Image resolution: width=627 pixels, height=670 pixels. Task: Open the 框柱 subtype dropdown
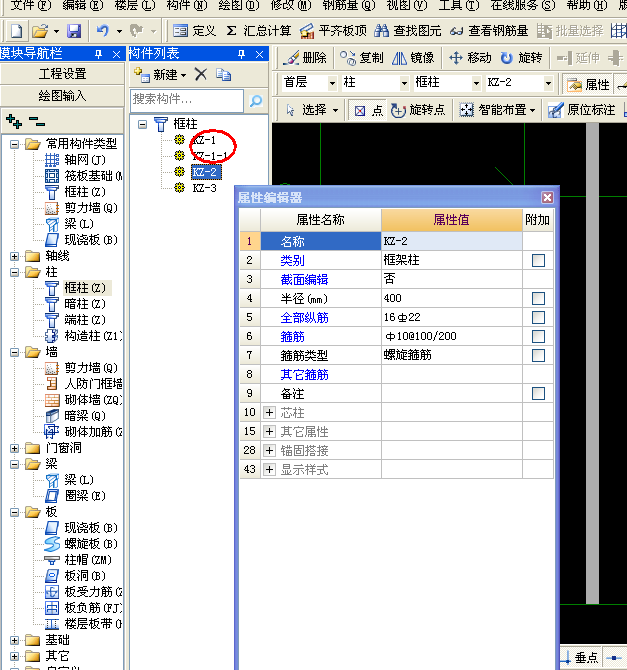476,83
